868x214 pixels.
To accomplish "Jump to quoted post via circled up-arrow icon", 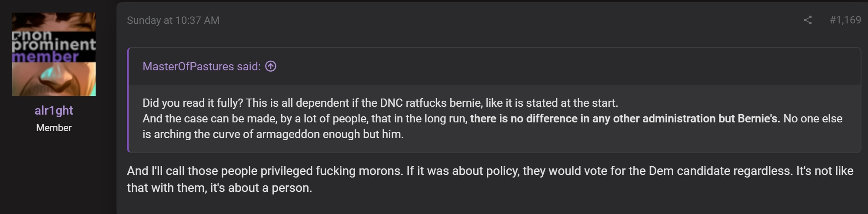I will click(x=271, y=66).
